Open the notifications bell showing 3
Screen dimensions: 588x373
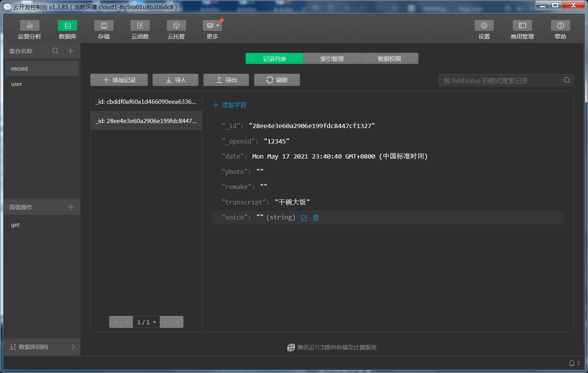(574, 363)
